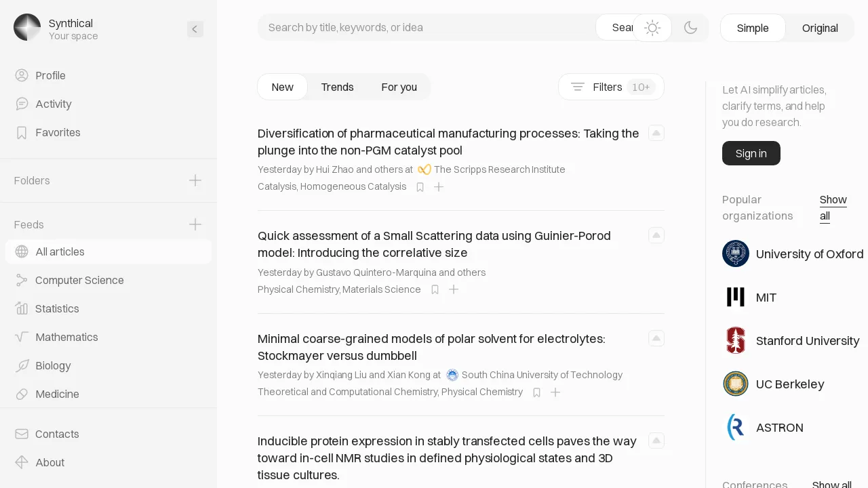Bookmark the Small Scattering article

(435, 289)
